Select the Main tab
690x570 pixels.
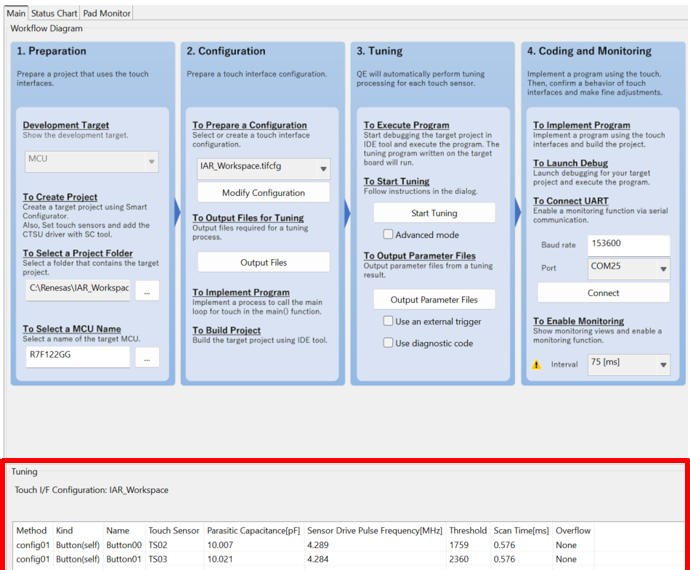click(16, 14)
